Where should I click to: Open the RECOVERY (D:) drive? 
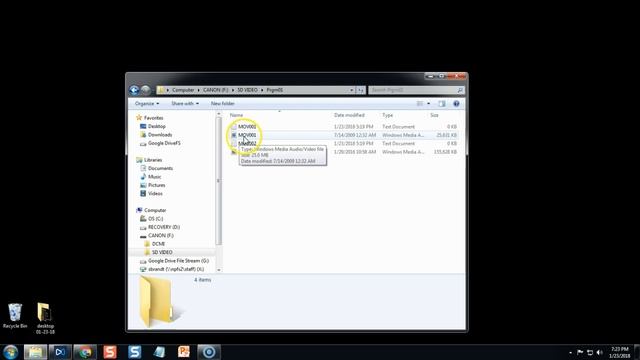pos(164,227)
